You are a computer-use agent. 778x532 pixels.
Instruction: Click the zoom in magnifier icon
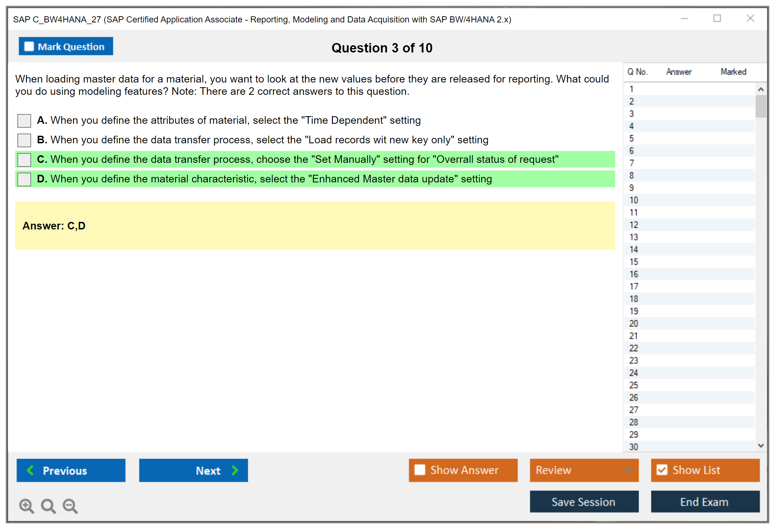click(26, 506)
